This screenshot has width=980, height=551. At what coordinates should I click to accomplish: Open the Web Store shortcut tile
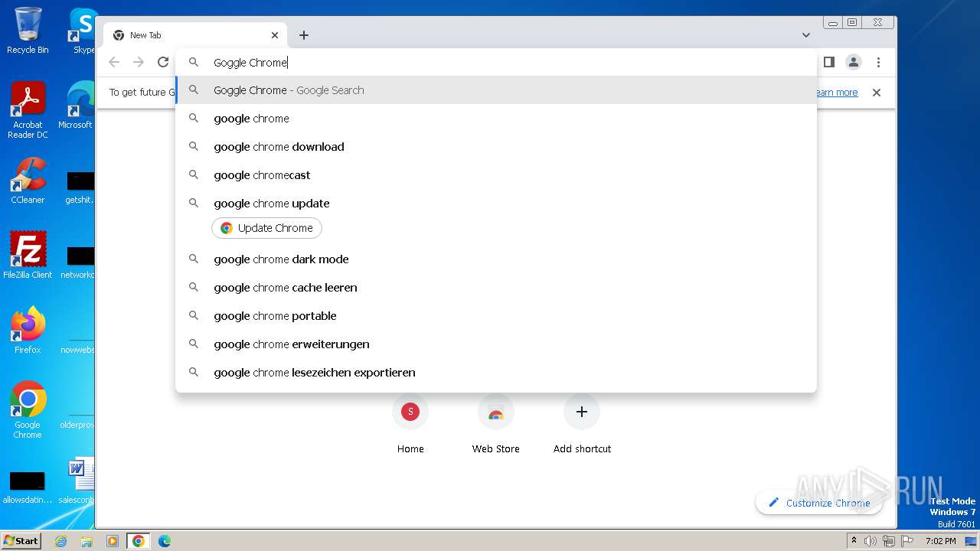(x=496, y=425)
